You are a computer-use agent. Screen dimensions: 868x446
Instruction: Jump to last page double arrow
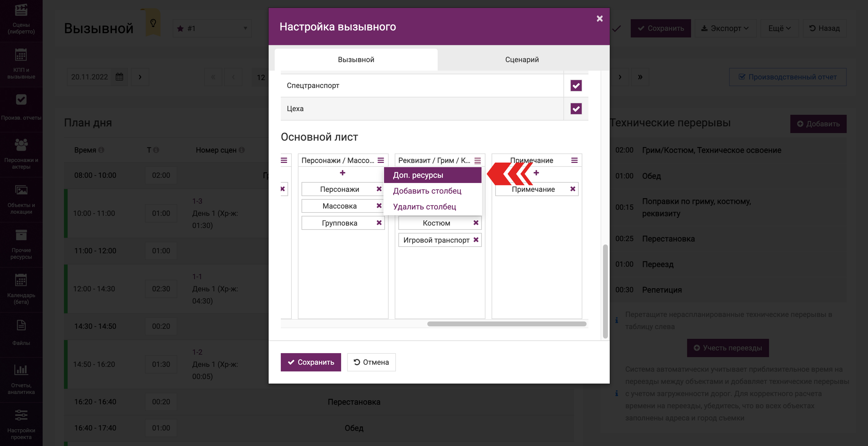640,77
